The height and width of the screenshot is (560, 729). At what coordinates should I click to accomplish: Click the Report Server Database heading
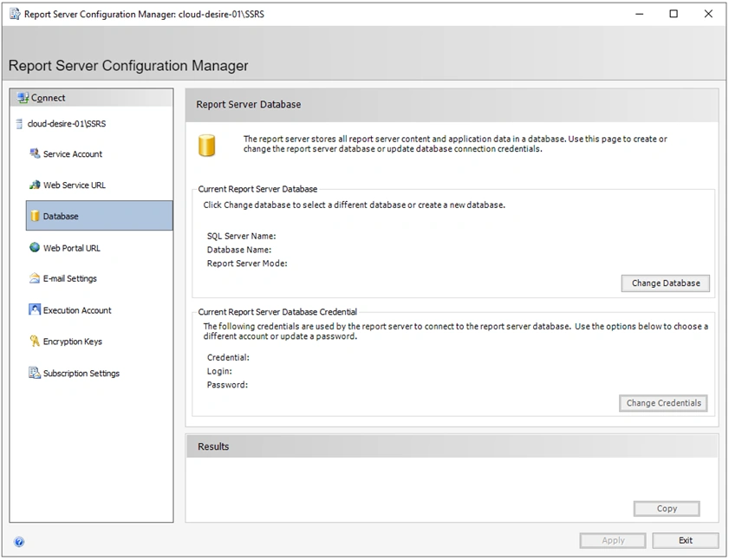point(248,105)
